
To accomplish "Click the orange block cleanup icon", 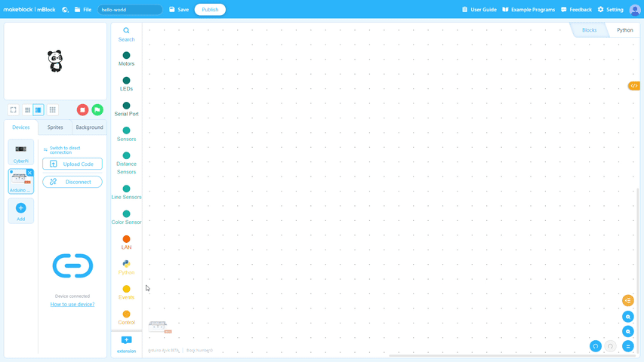I will tap(628, 301).
